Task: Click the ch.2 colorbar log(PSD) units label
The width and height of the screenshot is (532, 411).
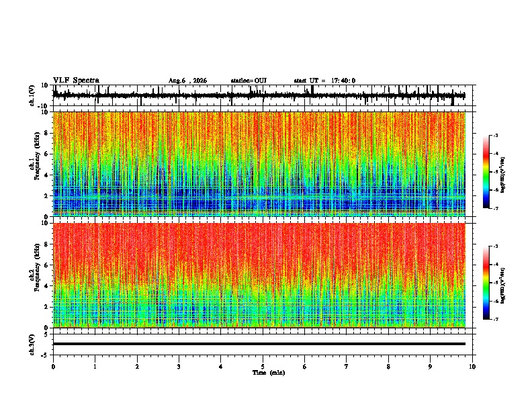Action: coord(502,285)
